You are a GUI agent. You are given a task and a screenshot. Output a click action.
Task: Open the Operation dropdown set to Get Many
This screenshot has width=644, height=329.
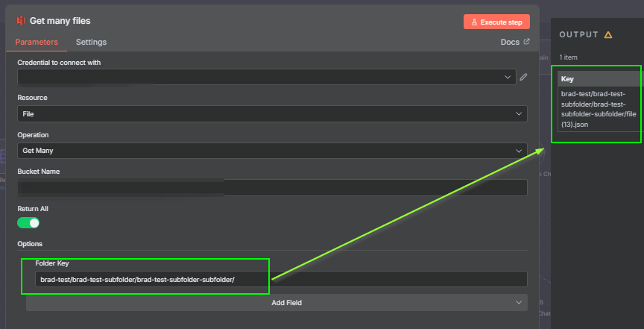[272, 151]
